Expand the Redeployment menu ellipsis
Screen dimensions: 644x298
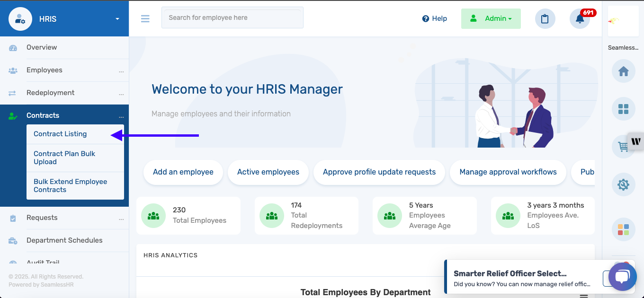click(x=121, y=94)
